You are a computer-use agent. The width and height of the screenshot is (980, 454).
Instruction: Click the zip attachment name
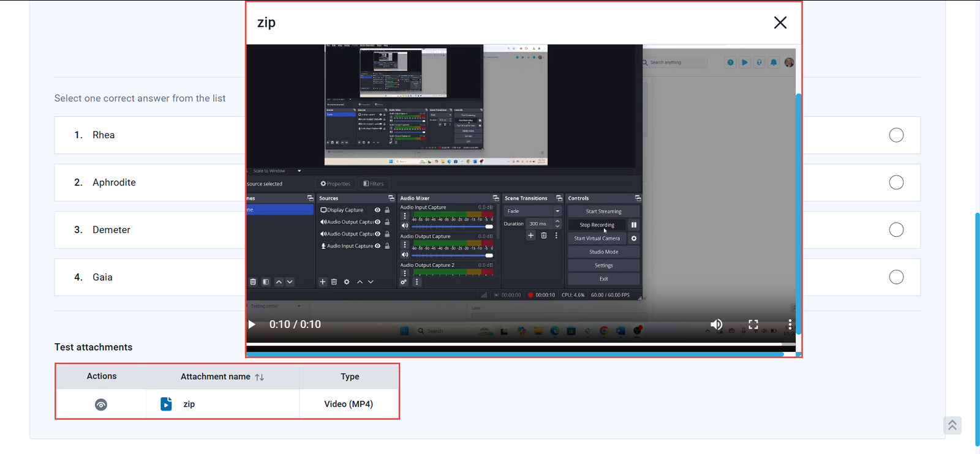tap(189, 404)
